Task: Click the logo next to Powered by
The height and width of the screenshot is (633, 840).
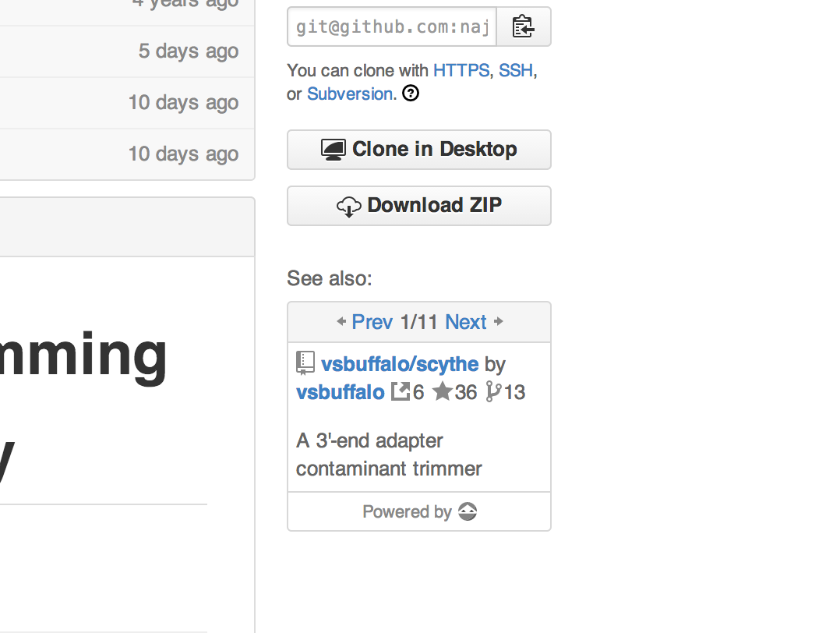Action: point(468,512)
